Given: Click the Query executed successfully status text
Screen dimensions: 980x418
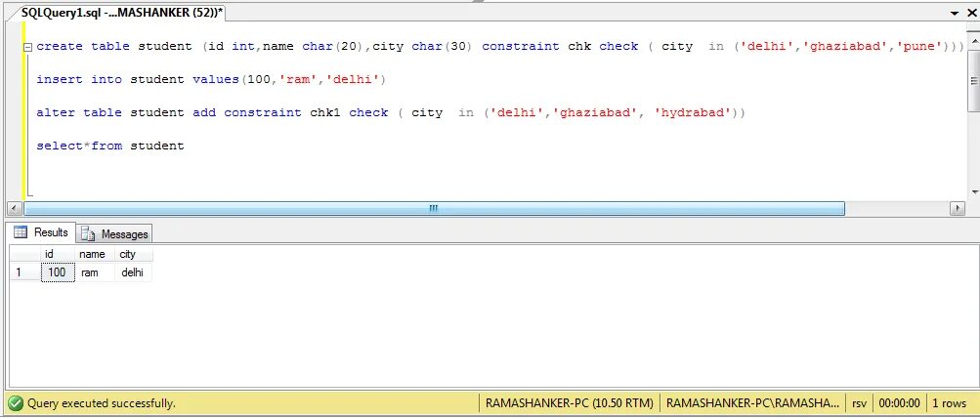Looking at the screenshot, I should 102,403.
